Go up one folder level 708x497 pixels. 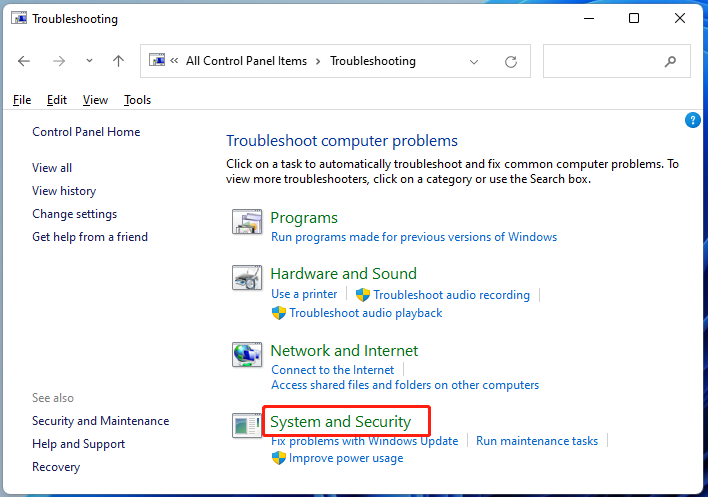click(x=118, y=61)
